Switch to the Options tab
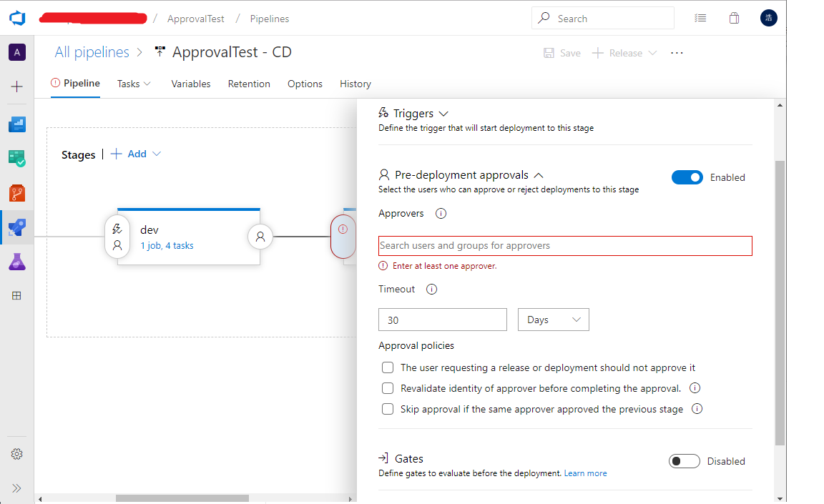Screen dimensions: 824x504 305,84
